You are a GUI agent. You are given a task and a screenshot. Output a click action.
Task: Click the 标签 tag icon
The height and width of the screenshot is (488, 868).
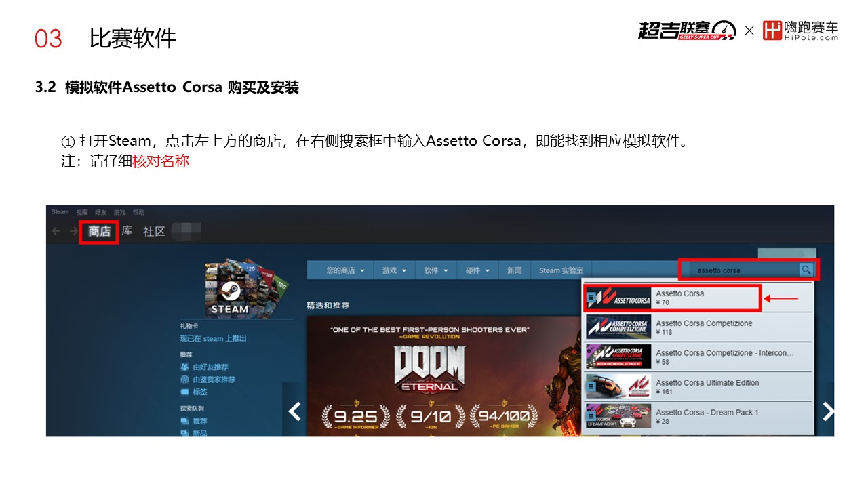(x=184, y=392)
